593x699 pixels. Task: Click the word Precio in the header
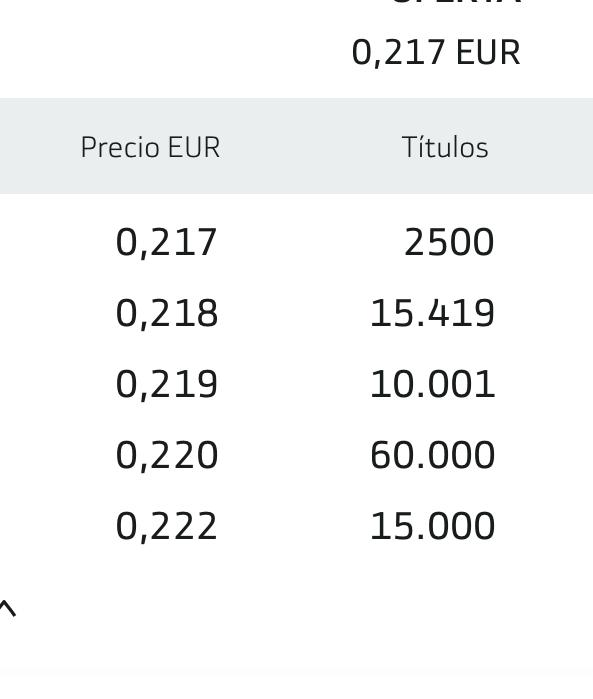(x=120, y=147)
